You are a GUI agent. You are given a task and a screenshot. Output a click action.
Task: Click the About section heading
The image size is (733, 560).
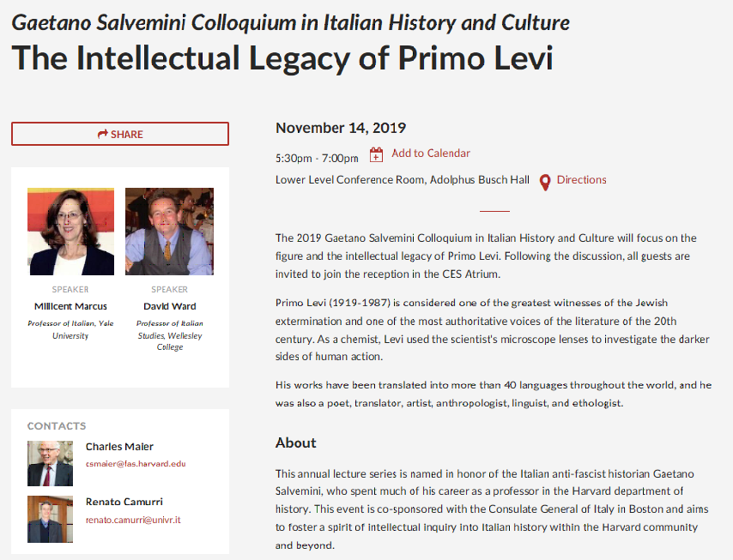point(296,443)
